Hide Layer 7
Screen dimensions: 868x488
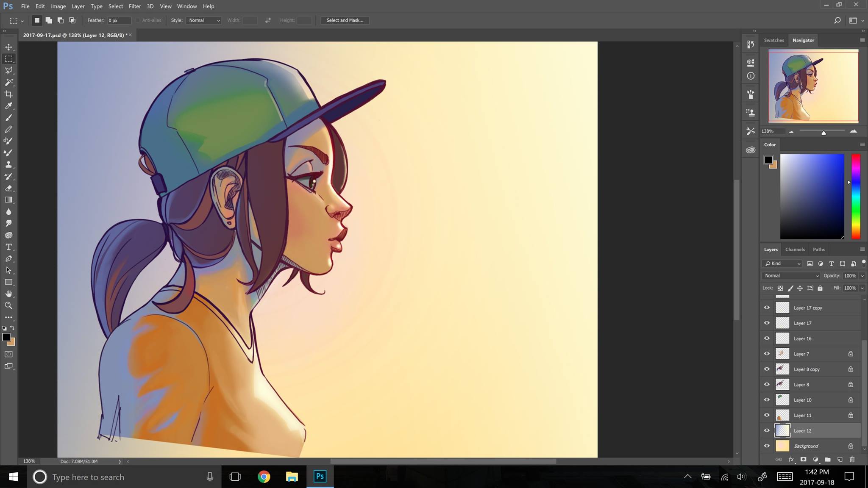click(767, 354)
